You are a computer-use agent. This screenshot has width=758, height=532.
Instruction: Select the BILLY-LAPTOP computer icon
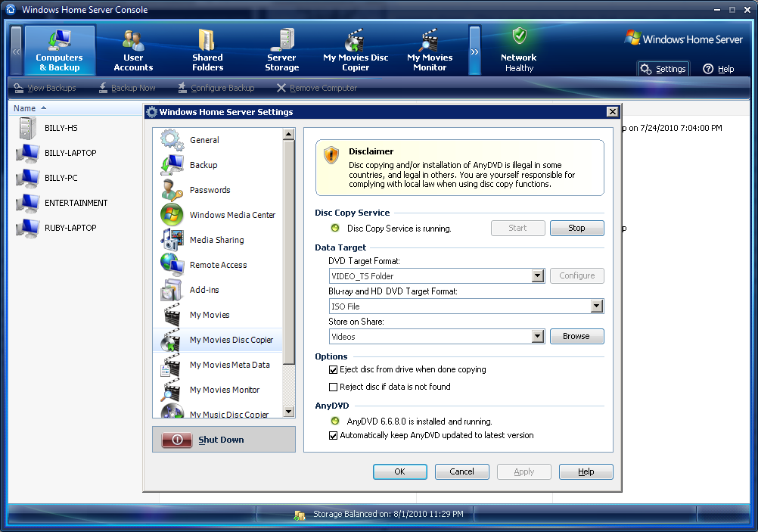pos(27,154)
